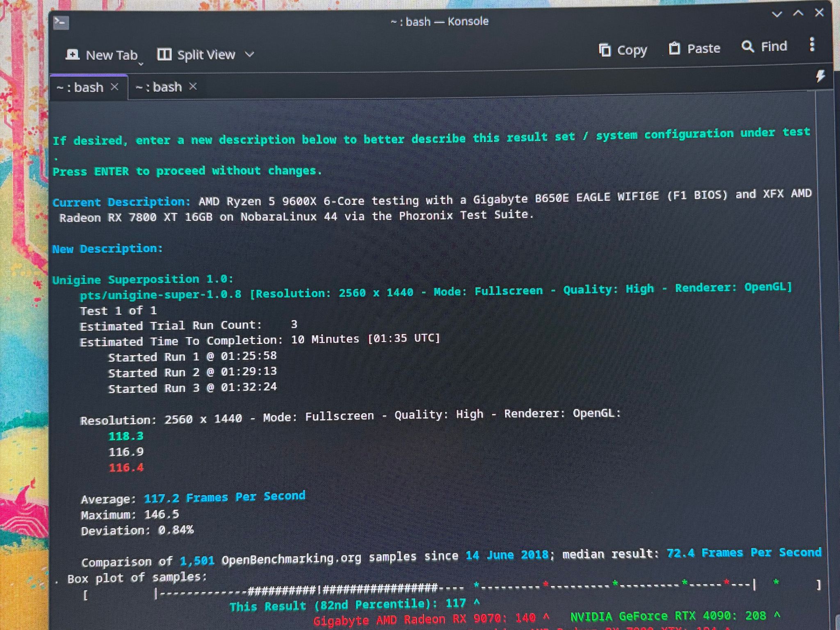
Task: Switch to the first bash tab
Action: [x=80, y=87]
